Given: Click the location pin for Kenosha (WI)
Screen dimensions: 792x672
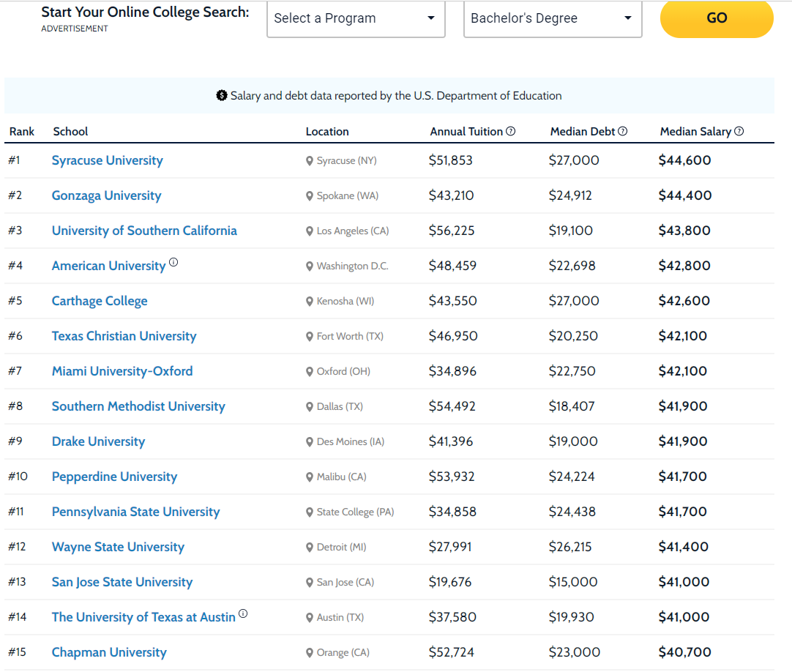Looking at the screenshot, I should [x=310, y=302].
